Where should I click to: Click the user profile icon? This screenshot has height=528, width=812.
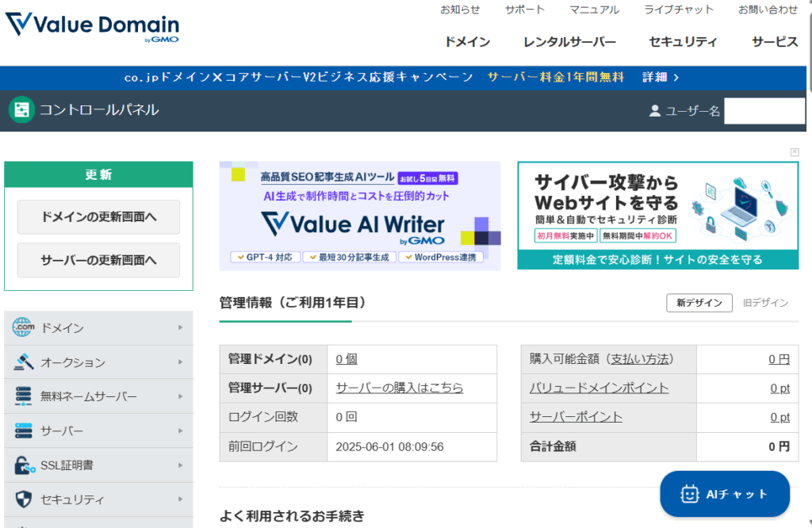[x=654, y=111]
